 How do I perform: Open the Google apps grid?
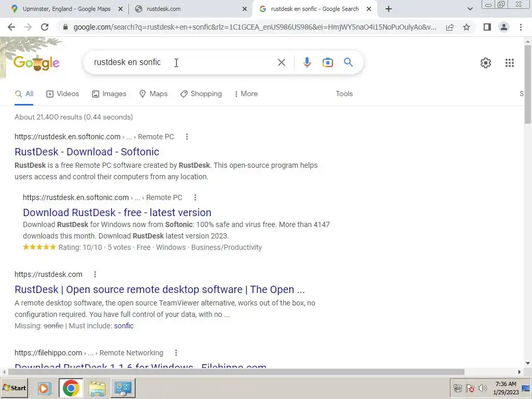509,63
